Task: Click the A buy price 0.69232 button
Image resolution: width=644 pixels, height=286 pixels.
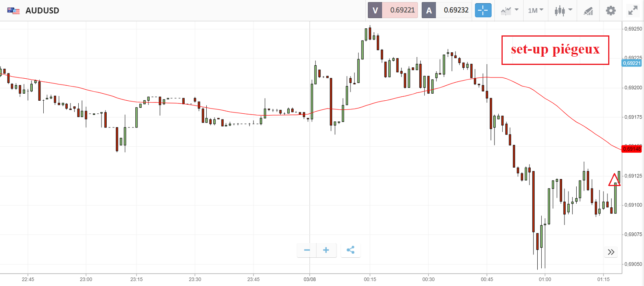Action: (x=446, y=10)
